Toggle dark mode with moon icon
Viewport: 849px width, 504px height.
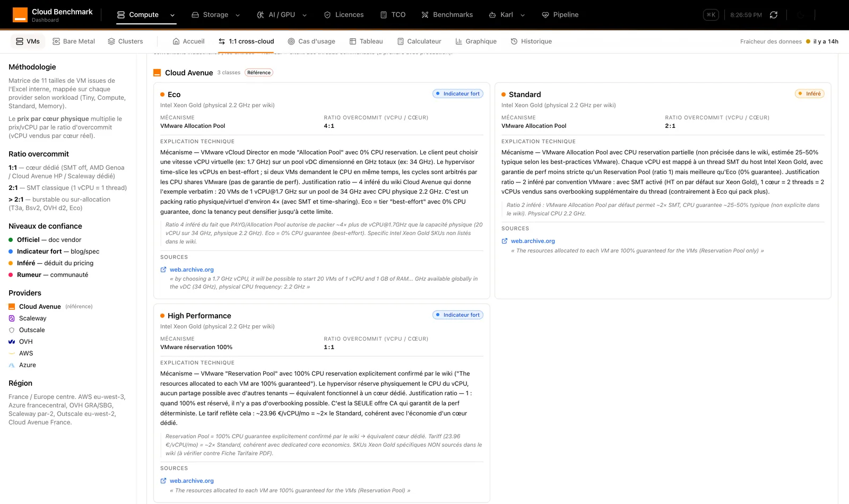pyautogui.click(x=801, y=15)
